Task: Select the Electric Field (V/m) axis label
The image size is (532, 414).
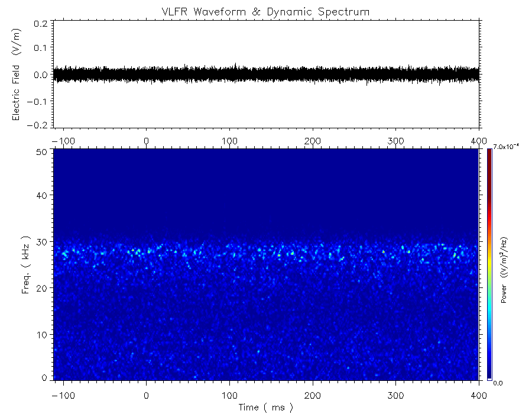Action: [x=16, y=75]
